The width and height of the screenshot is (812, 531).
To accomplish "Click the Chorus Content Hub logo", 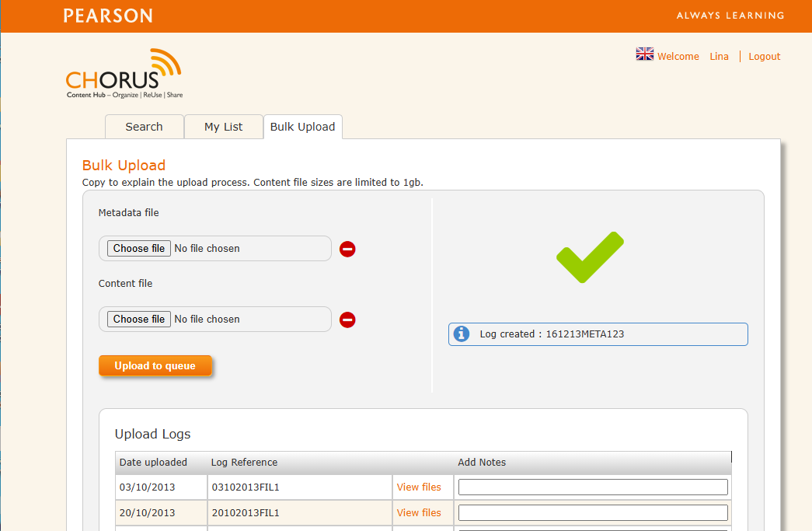I will pos(124,74).
